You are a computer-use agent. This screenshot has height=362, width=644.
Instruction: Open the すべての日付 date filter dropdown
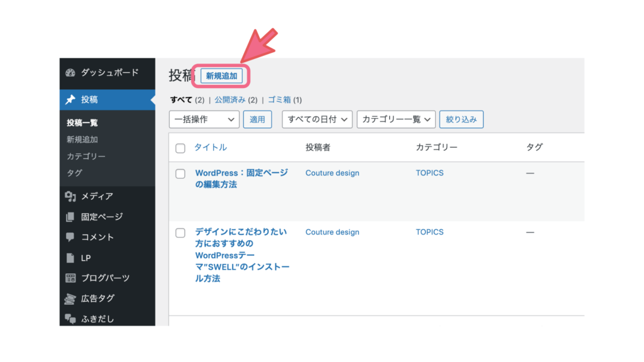(x=317, y=119)
